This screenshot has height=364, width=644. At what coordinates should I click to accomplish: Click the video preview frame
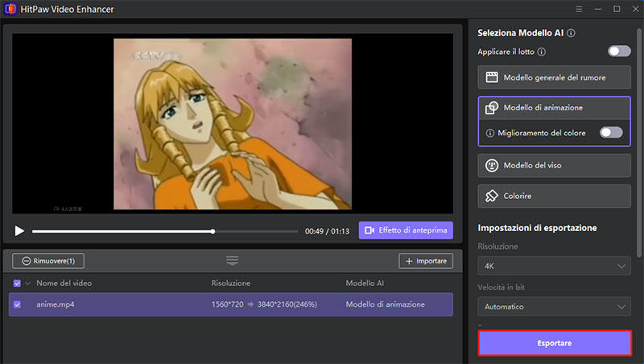[233, 124]
